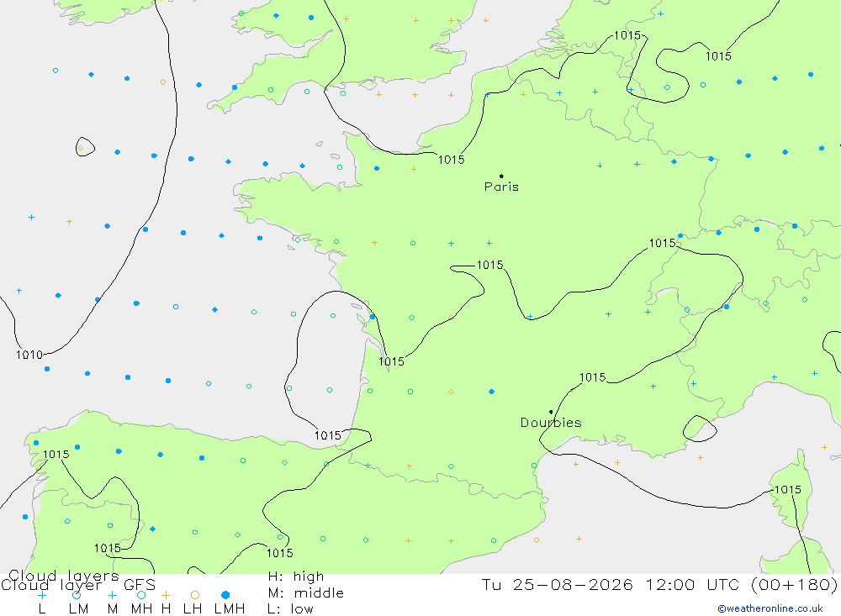Click the blue plus L legend symbol

[42, 595]
